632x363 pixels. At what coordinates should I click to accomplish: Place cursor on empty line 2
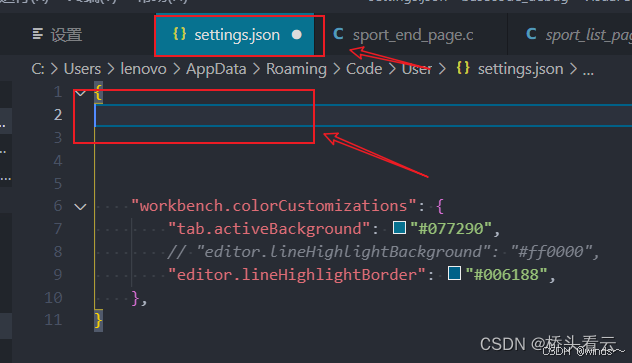pos(363,115)
